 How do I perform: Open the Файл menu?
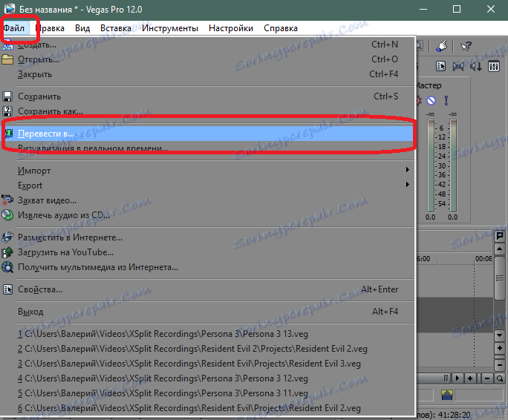tap(14, 28)
